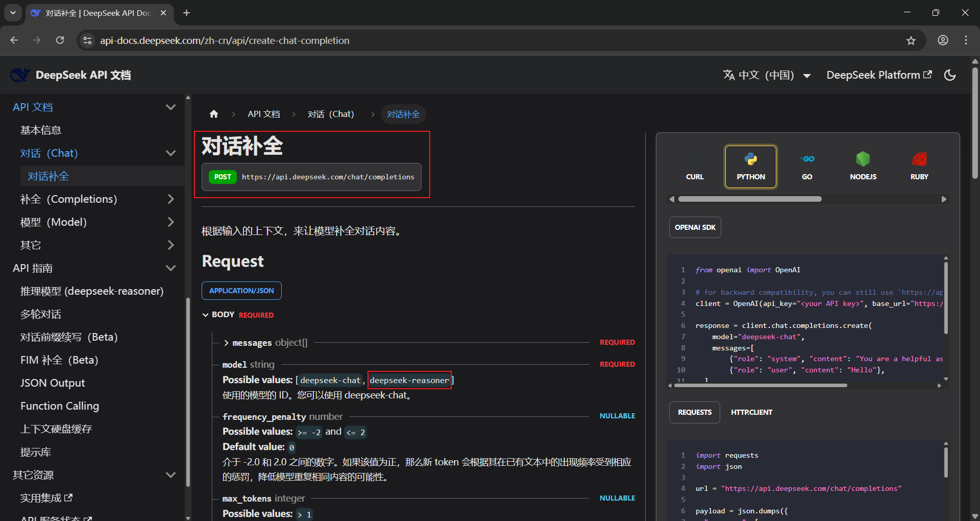Toggle dark mode with the moon icon

coord(950,75)
